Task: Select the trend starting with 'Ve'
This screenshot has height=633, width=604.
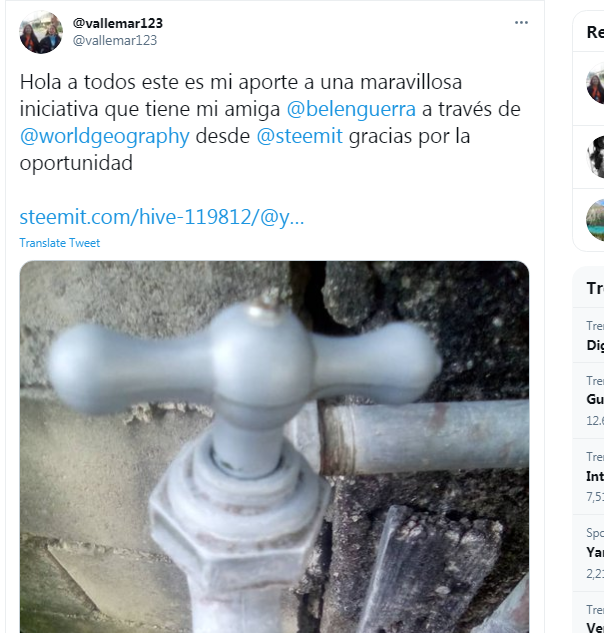Action: coord(589,613)
